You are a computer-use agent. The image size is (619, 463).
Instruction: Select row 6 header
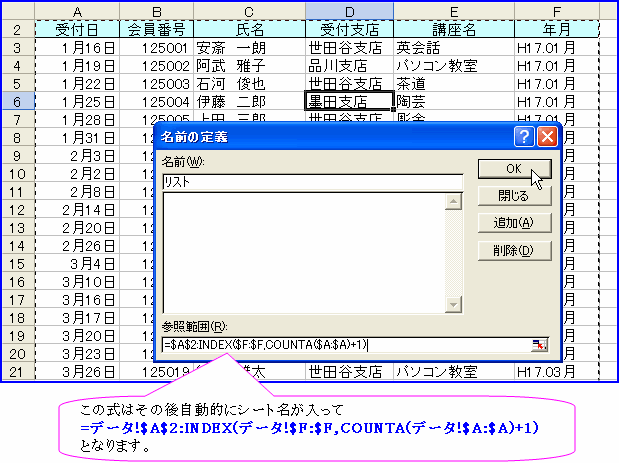pos(18,102)
